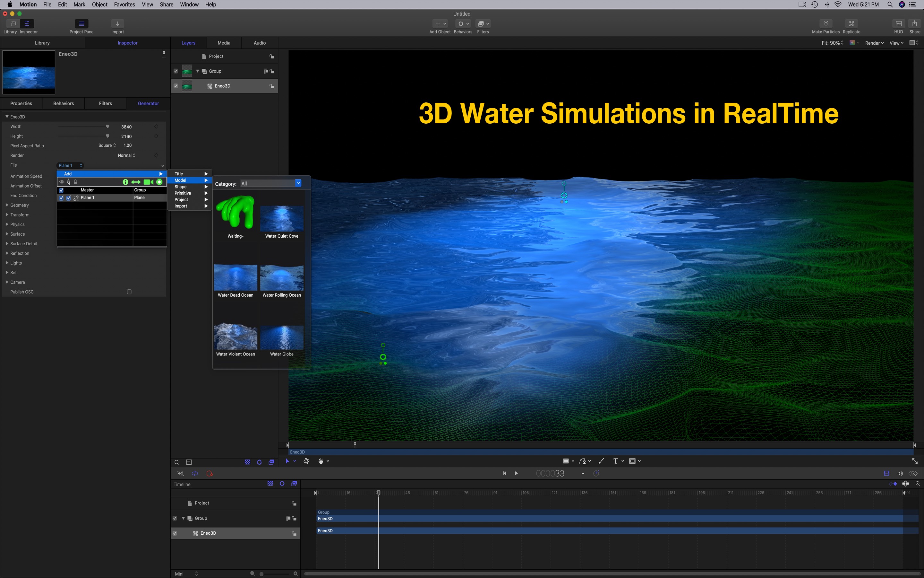924x578 pixels.
Task: Expand the Surface Detail section
Action: pos(7,243)
